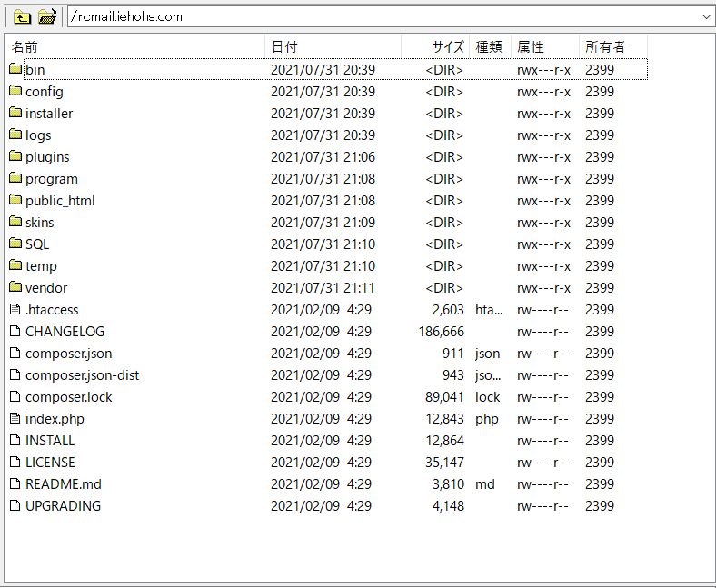Viewport: 716px width, 588px height.
Task: Select the file name 'index.php'
Action: coord(55,418)
